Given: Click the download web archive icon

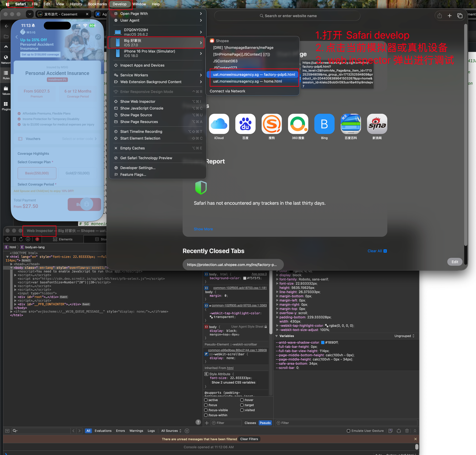Looking at the screenshot, I should [28, 239].
